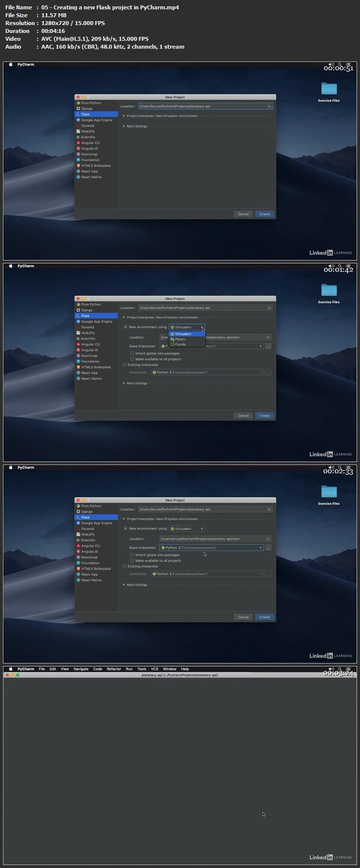Collapse Project Interpreter section in 00:01:42 frame
This screenshot has width=360, height=868.
[x=124, y=318]
